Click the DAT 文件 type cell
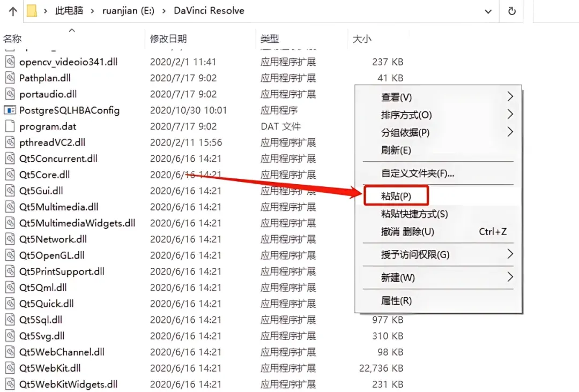This screenshot has height=392, width=579. coord(280,126)
